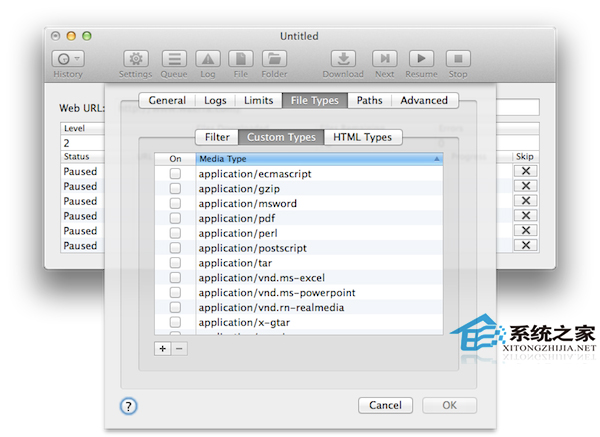Click the Skip column header

pos(525,157)
